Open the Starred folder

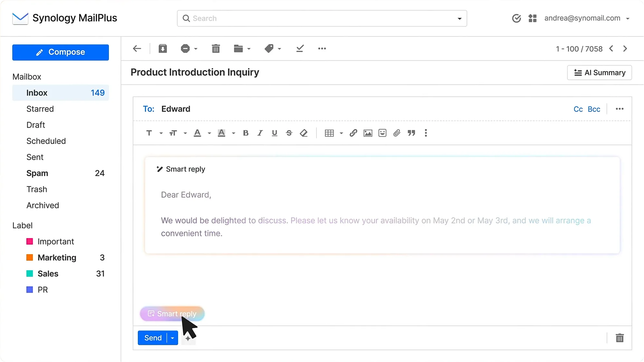coord(61,109)
